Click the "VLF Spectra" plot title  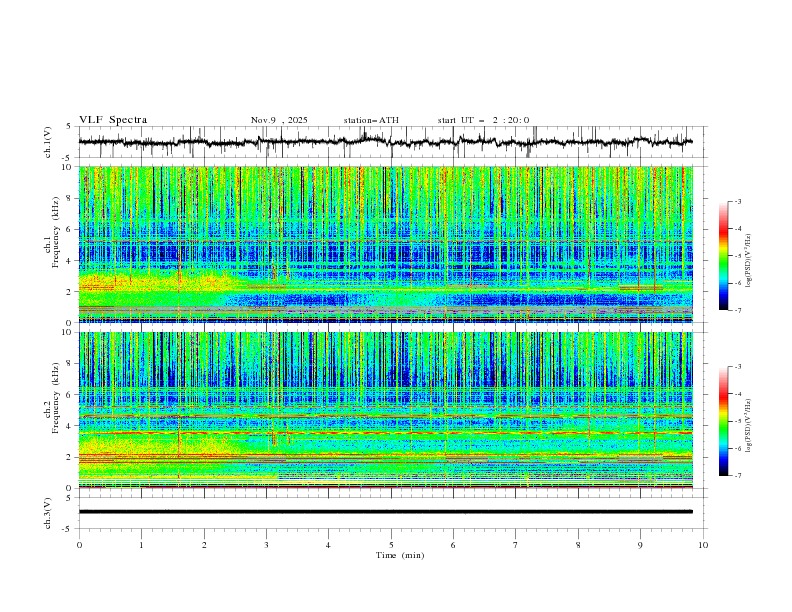coord(113,120)
